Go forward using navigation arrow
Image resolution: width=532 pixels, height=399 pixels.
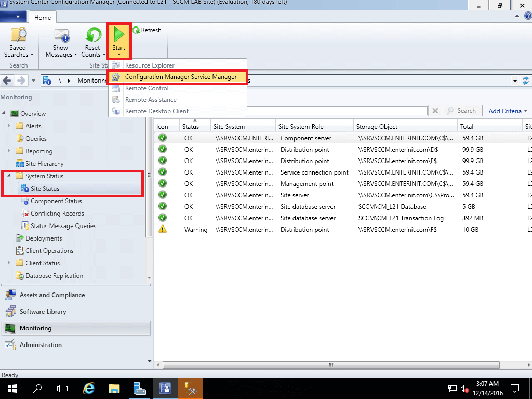(21, 81)
